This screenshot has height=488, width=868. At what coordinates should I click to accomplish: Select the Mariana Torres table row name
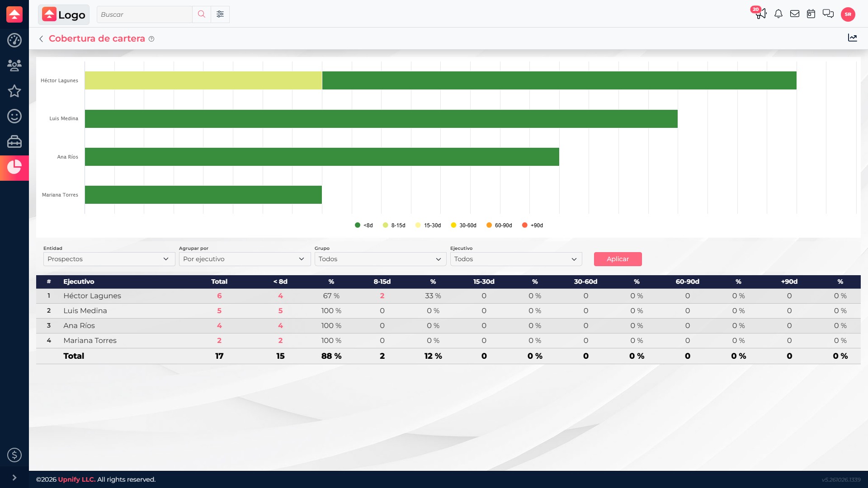(90, 341)
